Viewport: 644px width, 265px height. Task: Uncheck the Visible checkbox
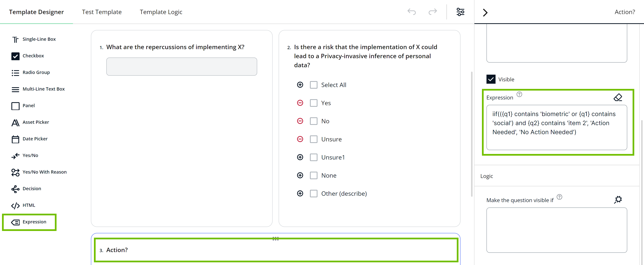coord(491,79)
